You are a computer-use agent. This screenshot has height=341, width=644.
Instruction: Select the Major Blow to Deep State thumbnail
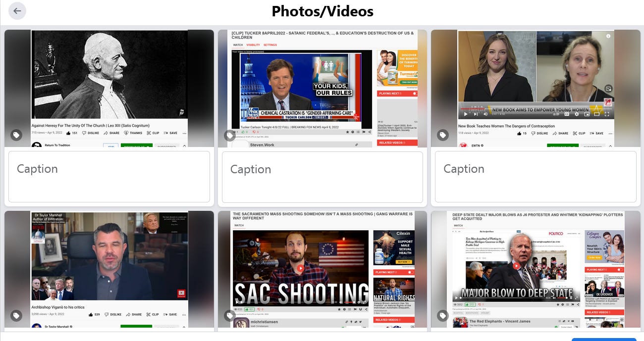[536, 269]
